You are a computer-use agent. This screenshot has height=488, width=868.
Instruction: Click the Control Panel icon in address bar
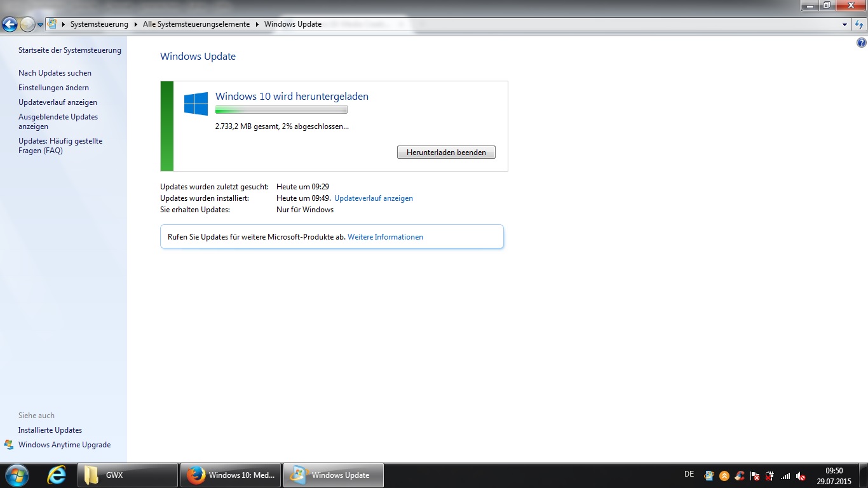[x=53, y=24]
